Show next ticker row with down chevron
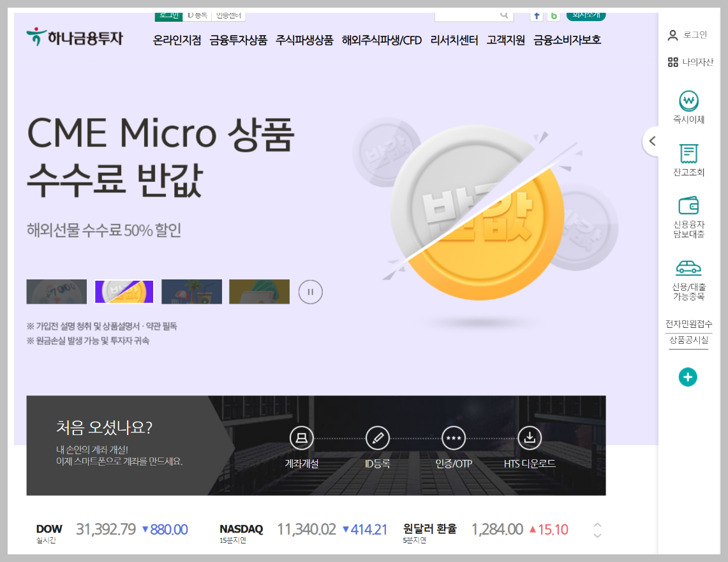The image size is (728, 562). pyautogui.click(x=598, y=536)
